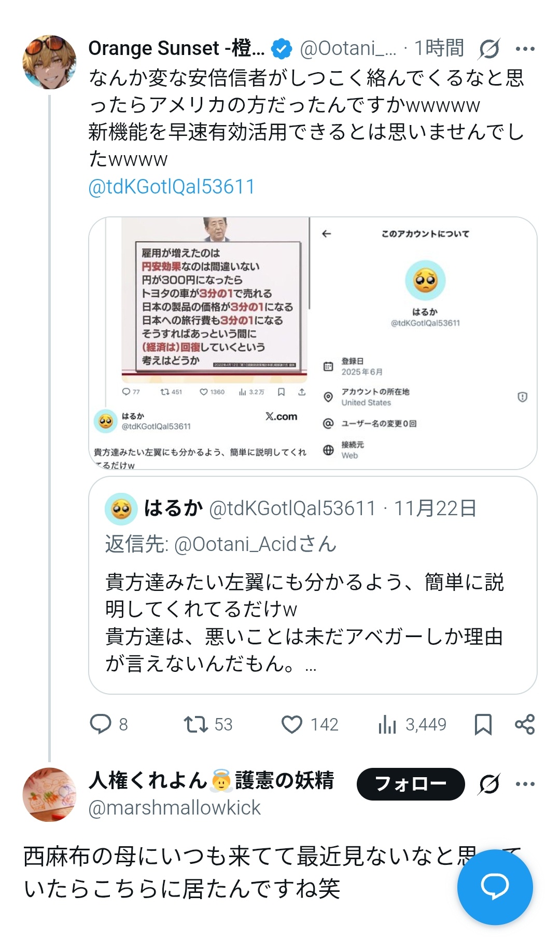Open the quoted はるか tweet card
The width and height of the screenshot is (560, 937).
(313, 585)
